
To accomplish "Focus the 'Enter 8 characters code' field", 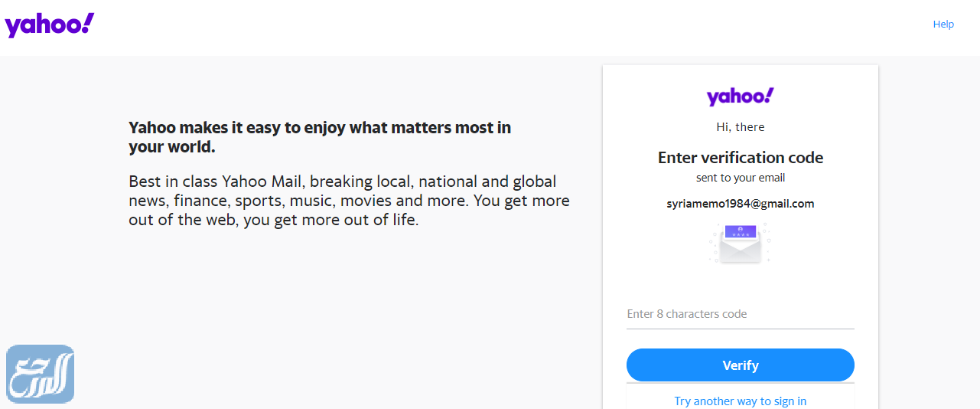I will point(740,314).
